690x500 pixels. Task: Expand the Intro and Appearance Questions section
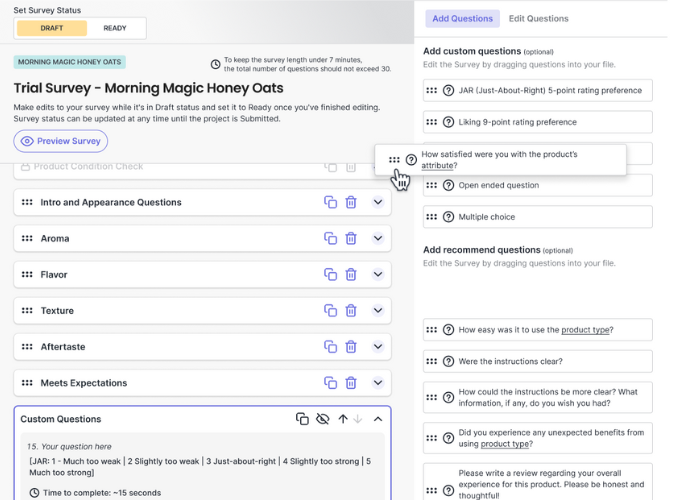(x=378, y=202)
